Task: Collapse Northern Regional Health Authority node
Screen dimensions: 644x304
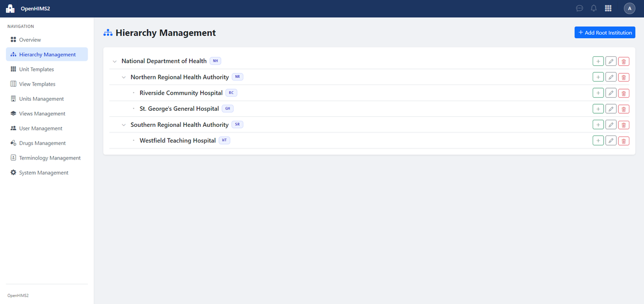Action: click(x=124, y=77)
